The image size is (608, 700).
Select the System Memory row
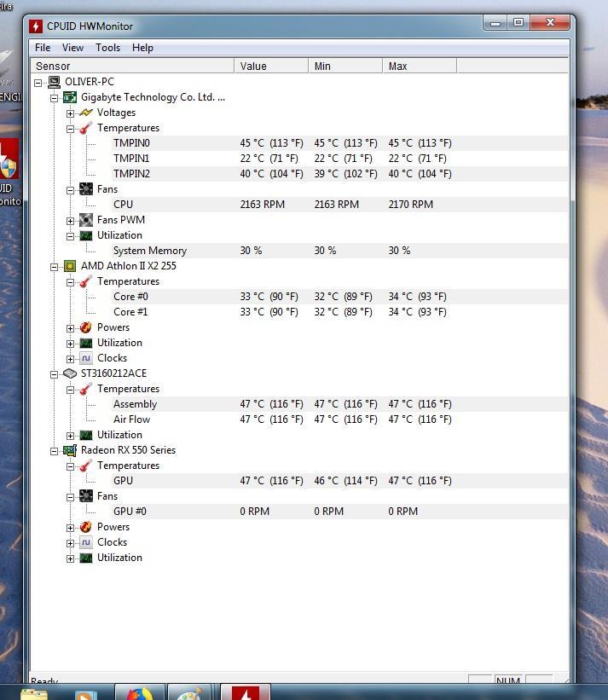[299, 251]
